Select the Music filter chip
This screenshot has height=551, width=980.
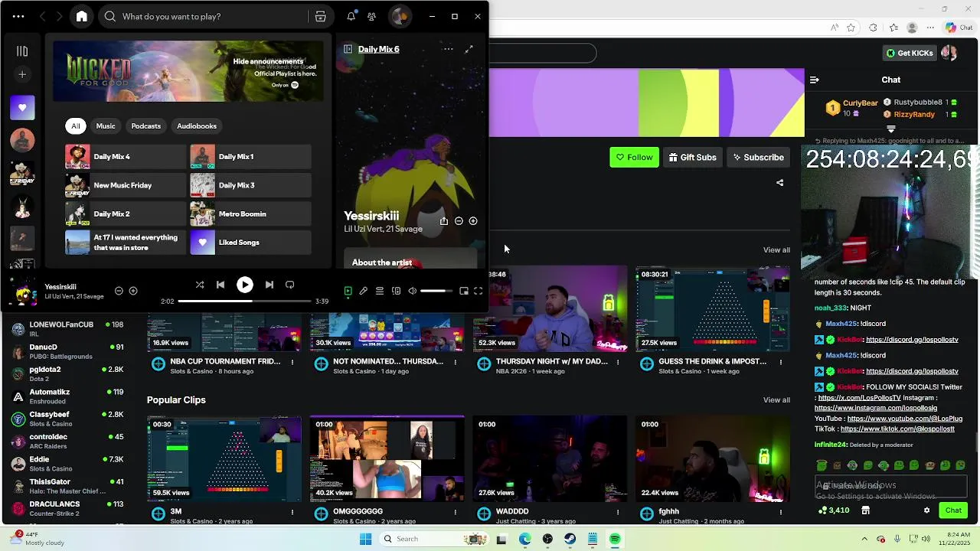tap(106, 126)
